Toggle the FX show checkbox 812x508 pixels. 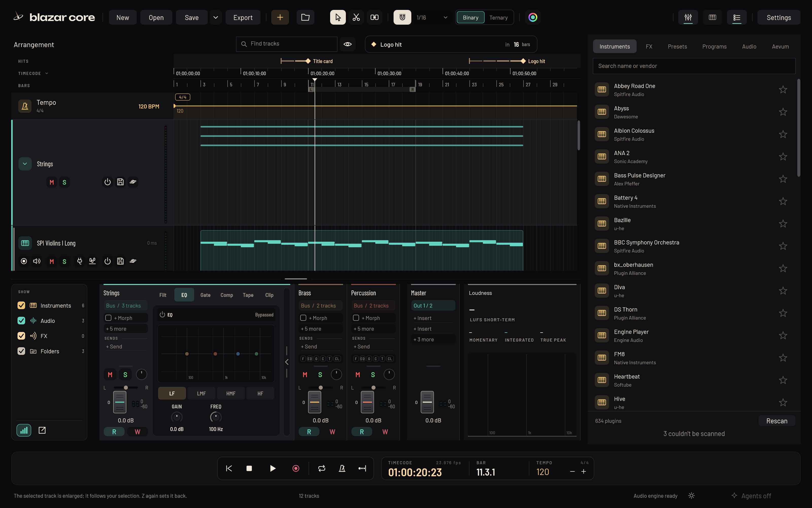click(x=21, y=336)
